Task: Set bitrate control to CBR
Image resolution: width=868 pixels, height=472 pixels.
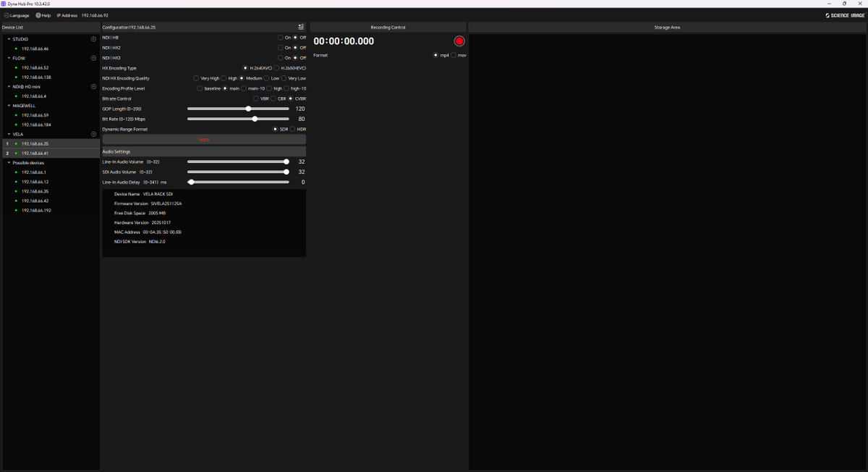Action: tap(273, 98)
